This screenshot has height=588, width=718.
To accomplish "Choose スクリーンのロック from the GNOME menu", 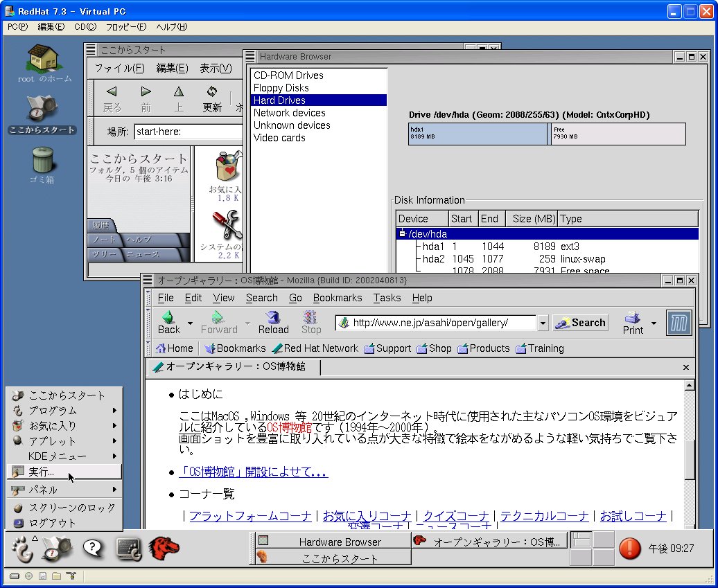I will coord(64,508).
